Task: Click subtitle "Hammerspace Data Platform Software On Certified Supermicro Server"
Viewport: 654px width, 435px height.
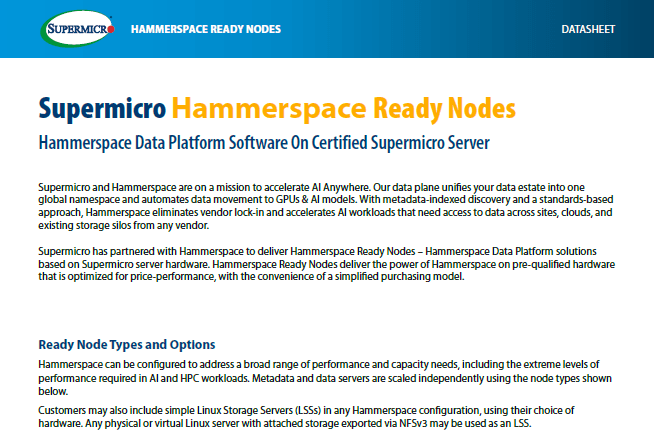Action: (x=264, y=143)
